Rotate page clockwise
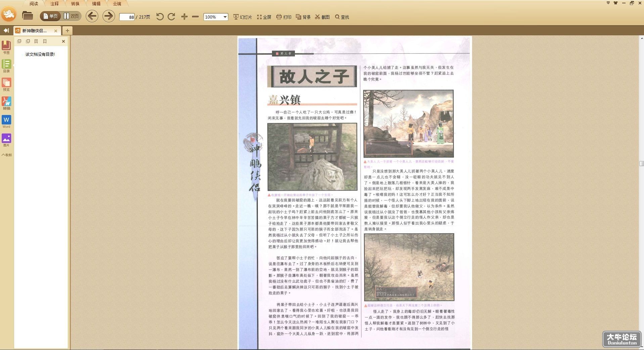Screen dimensions: 644x350 point(171,16)
